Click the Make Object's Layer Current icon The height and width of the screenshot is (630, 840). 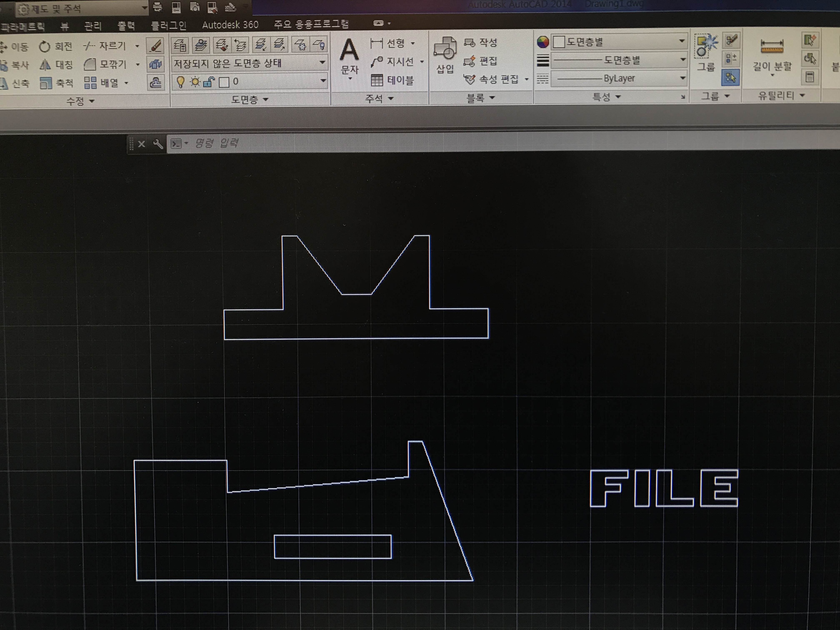pos(201,45)
